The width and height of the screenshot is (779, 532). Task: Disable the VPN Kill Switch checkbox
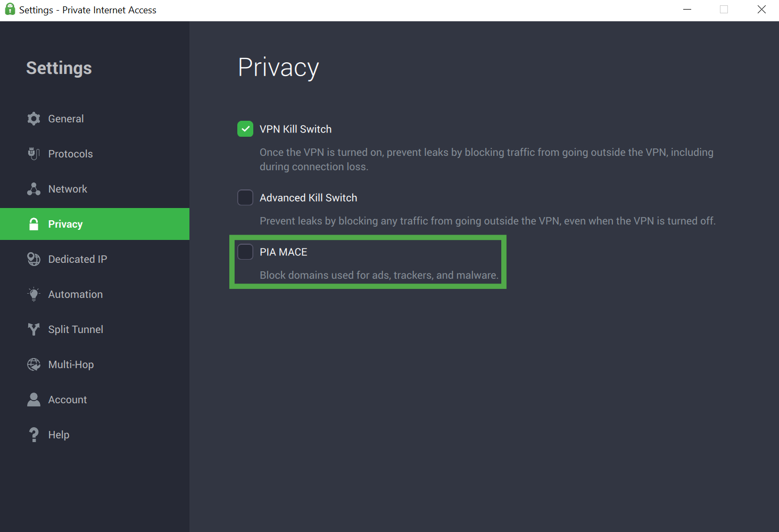point(245,129)
